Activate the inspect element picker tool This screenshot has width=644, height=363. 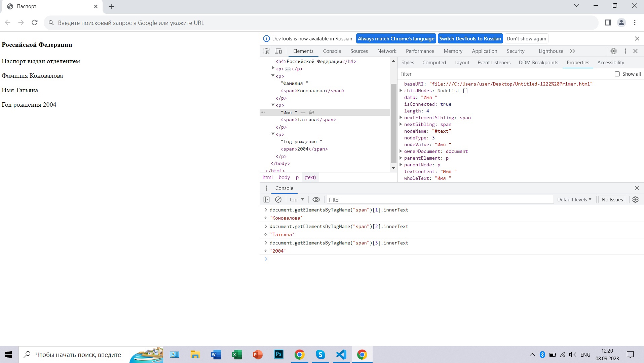click(266, 51)
